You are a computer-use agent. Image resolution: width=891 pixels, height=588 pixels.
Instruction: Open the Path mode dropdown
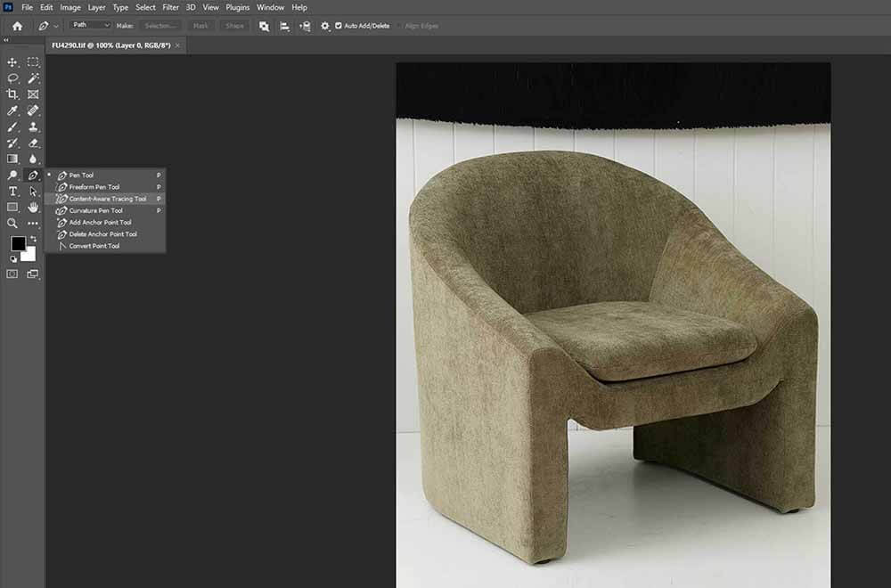[90, 25]
